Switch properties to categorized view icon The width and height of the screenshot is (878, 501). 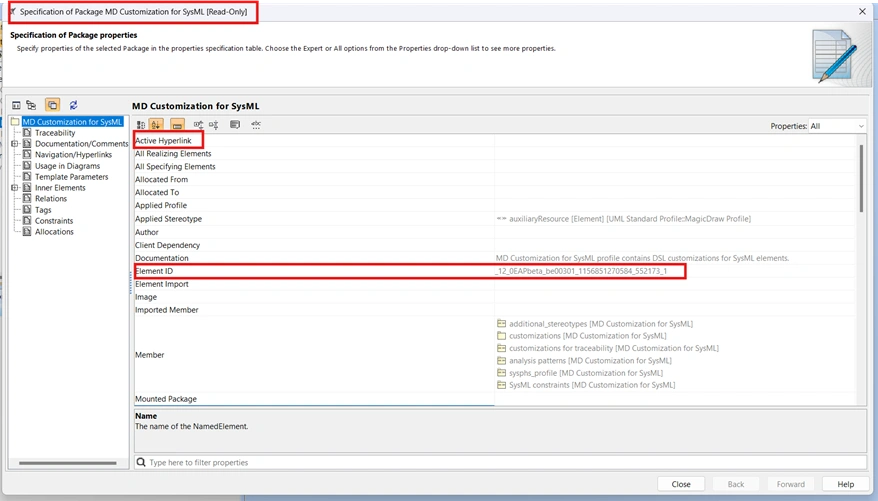coord(141,125)
